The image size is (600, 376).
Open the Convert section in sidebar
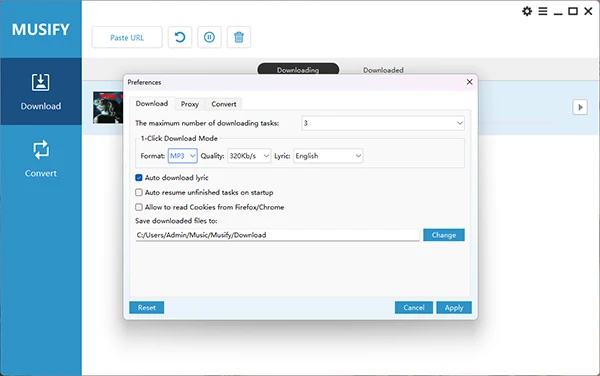point(41,159)
